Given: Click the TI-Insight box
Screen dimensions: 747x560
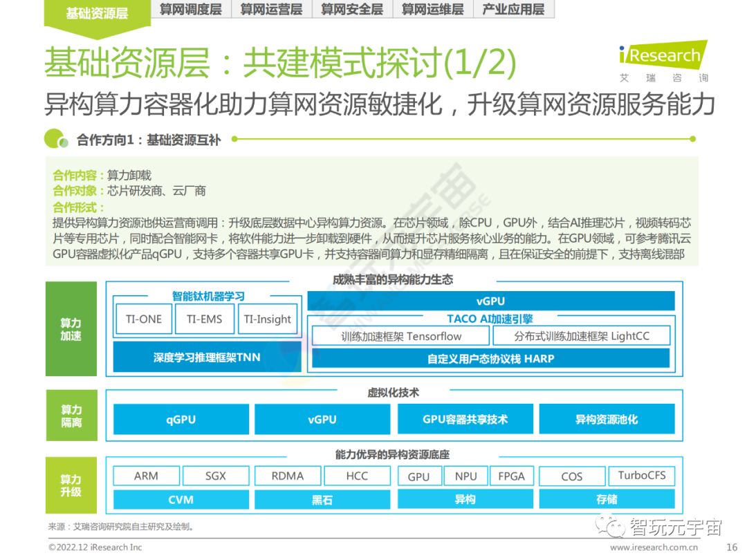Looking at the screenshot, I should (267, 319).
